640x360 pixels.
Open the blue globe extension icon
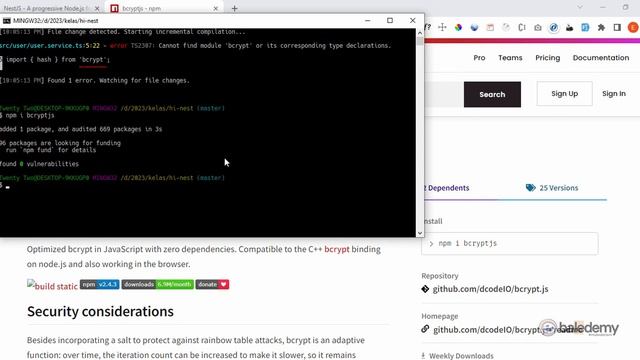click(474, 27)
